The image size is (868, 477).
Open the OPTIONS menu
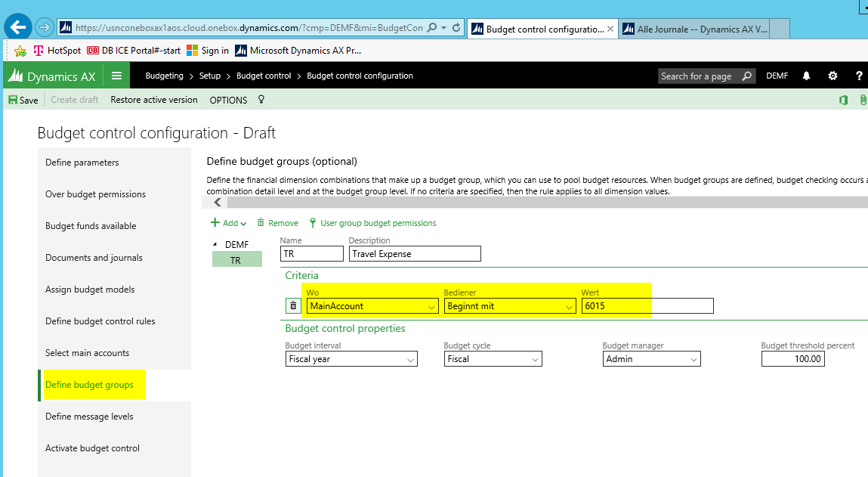228,100
